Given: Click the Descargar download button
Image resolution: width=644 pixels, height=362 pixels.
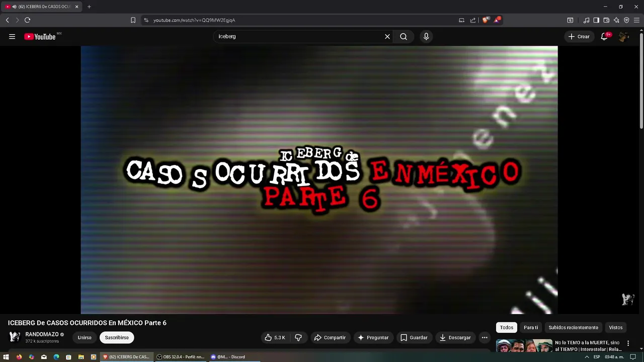Looking at the screenshot, I should tap(455, 338).
